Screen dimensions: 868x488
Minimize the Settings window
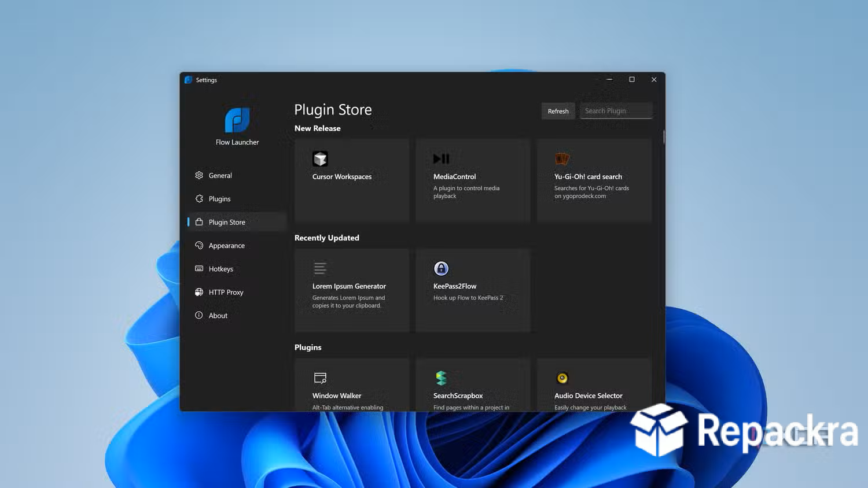point(609,80)
